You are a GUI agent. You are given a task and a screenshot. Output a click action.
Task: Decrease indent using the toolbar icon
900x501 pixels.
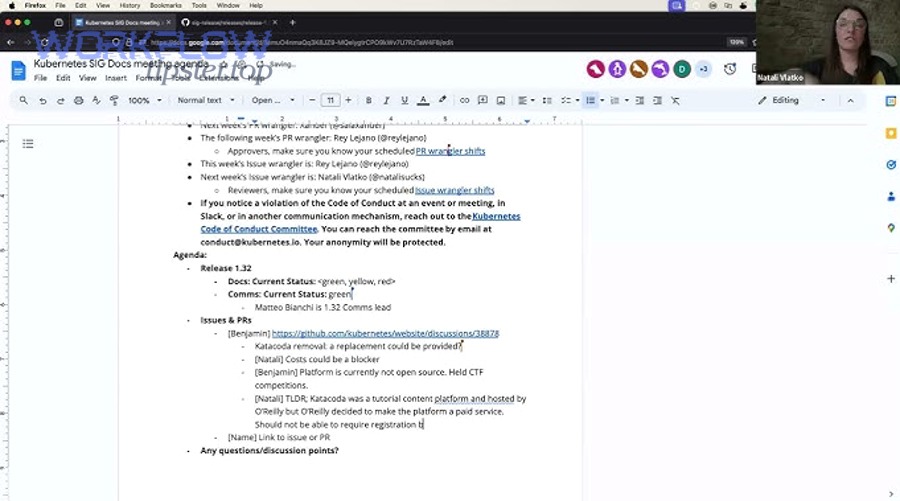click(x=639, y=100)
